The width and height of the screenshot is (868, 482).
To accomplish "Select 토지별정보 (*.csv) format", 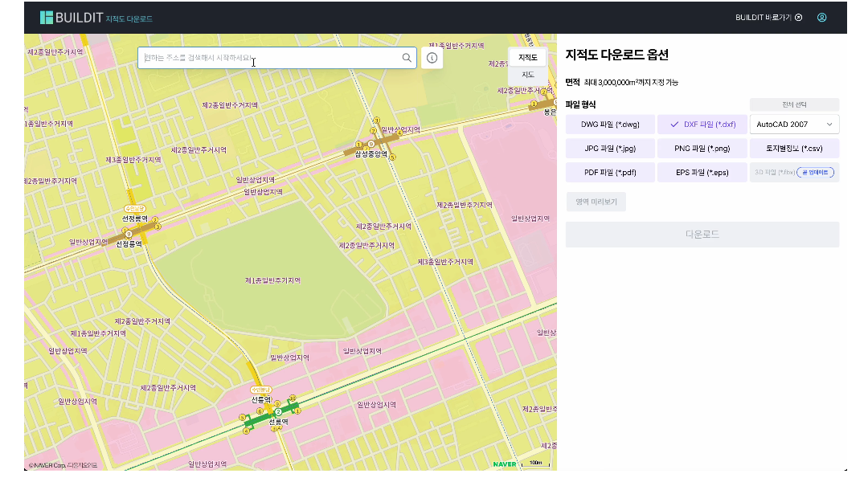I will click(x=794, y=149).
